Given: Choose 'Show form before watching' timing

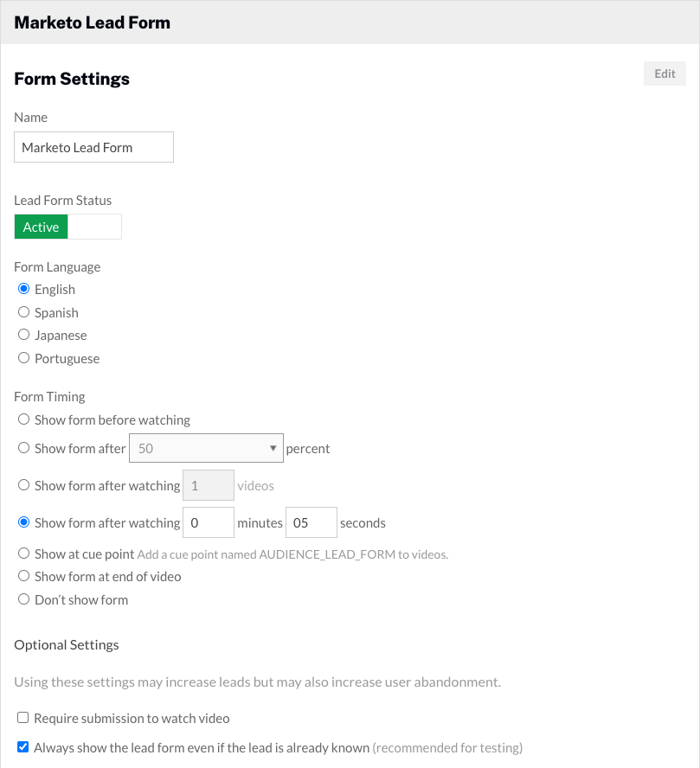Looking at the screenshot, I should point(23,419).
